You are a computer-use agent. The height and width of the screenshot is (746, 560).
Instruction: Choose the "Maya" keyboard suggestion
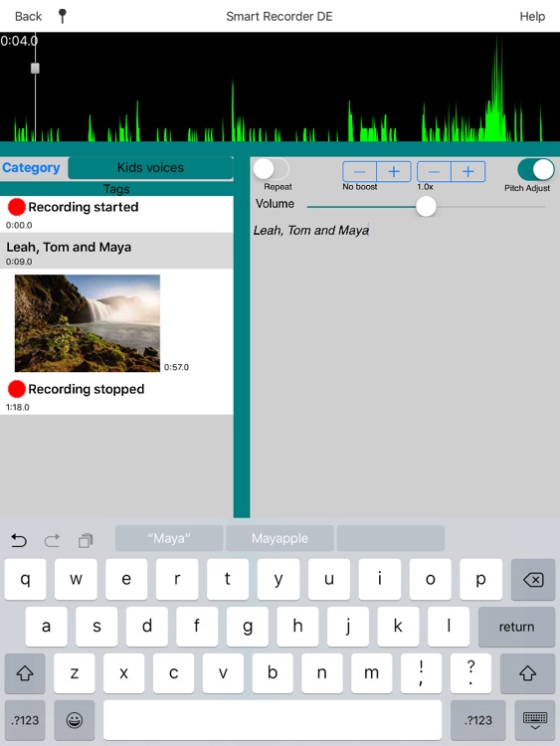click(x=169, y=538)
